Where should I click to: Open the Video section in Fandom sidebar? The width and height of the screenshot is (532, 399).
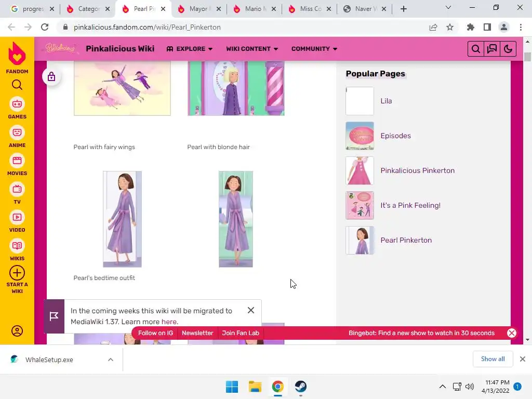(17, 222)
